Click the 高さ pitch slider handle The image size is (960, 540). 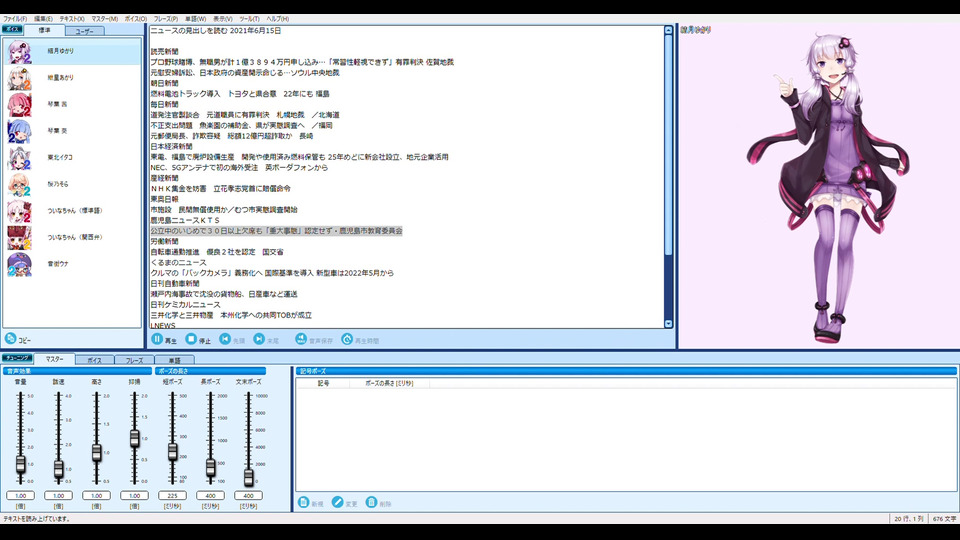pos(96,452)
